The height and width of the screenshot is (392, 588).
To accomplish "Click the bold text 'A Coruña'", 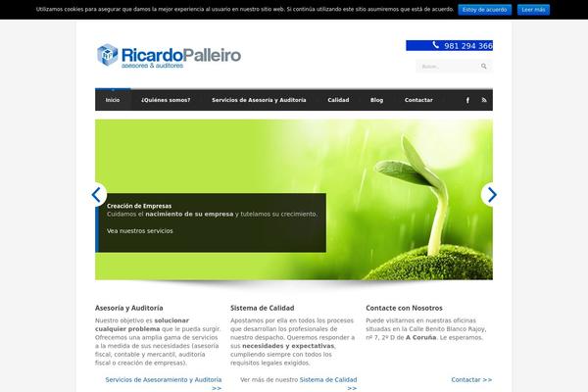I will (420, 337).
